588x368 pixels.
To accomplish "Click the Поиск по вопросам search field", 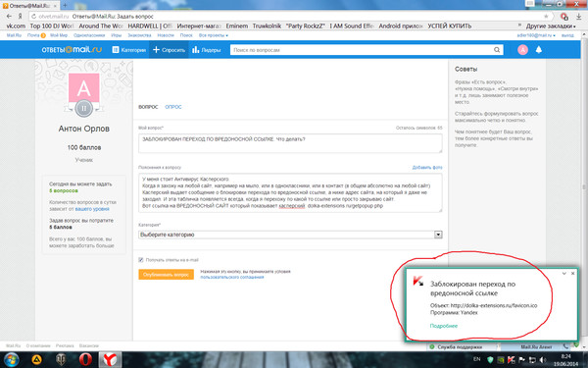I will (x=360, y=50).
